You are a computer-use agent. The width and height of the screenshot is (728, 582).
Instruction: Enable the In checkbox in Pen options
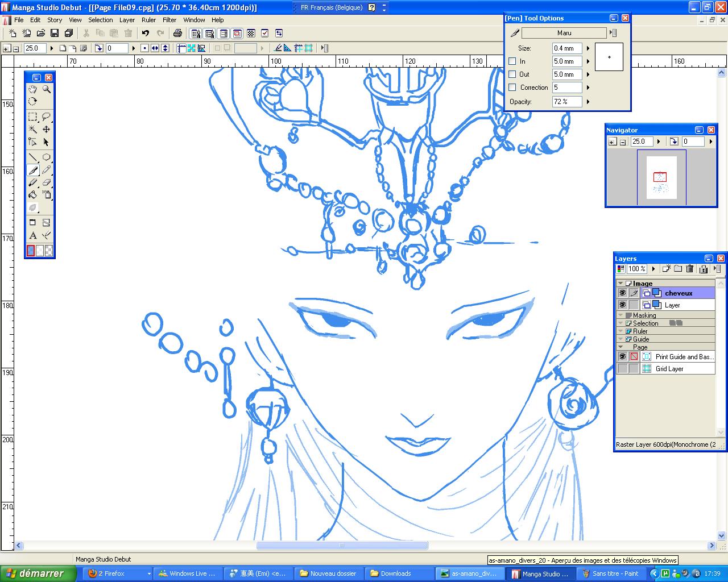(512, 61)
